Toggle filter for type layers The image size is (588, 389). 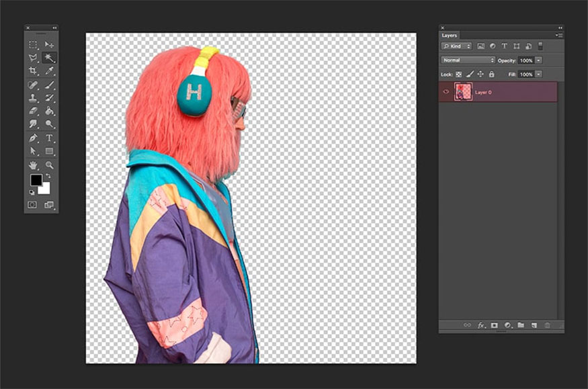click(505, 46)
